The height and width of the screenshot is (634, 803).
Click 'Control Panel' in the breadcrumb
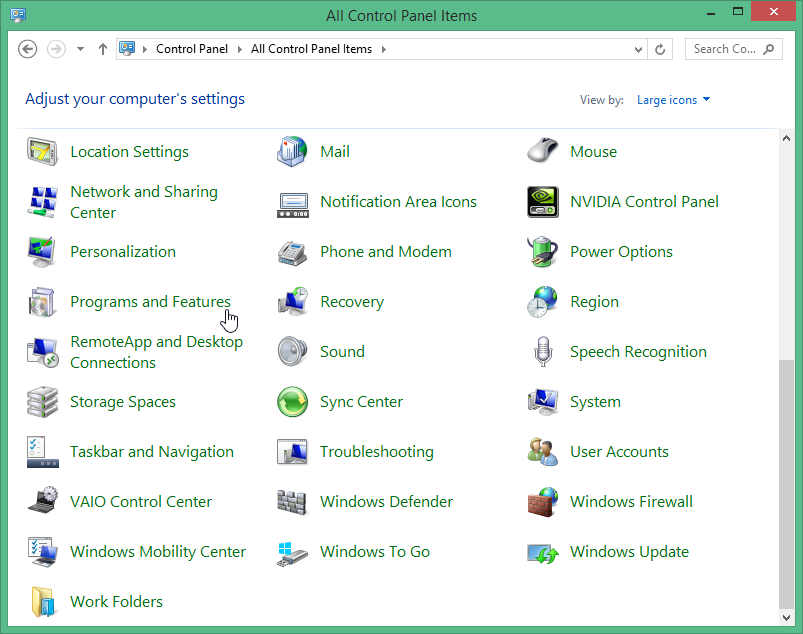point(192,49)
